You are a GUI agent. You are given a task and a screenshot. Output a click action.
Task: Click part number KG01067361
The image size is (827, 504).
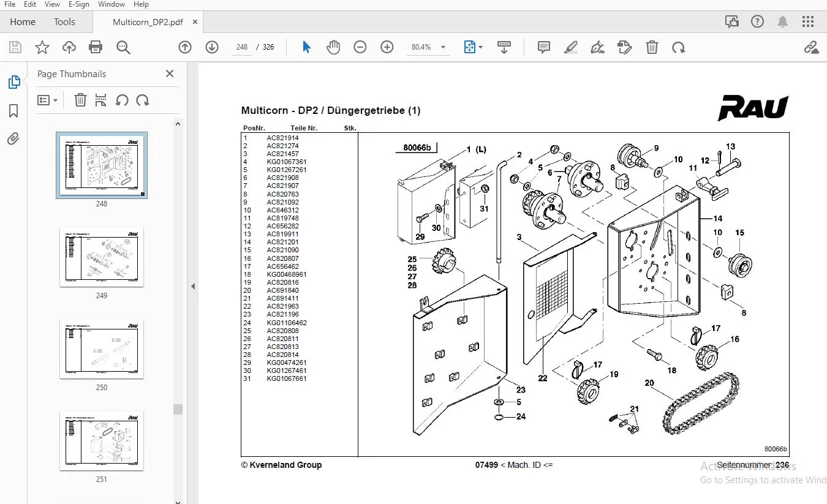[x=287, y=162]
